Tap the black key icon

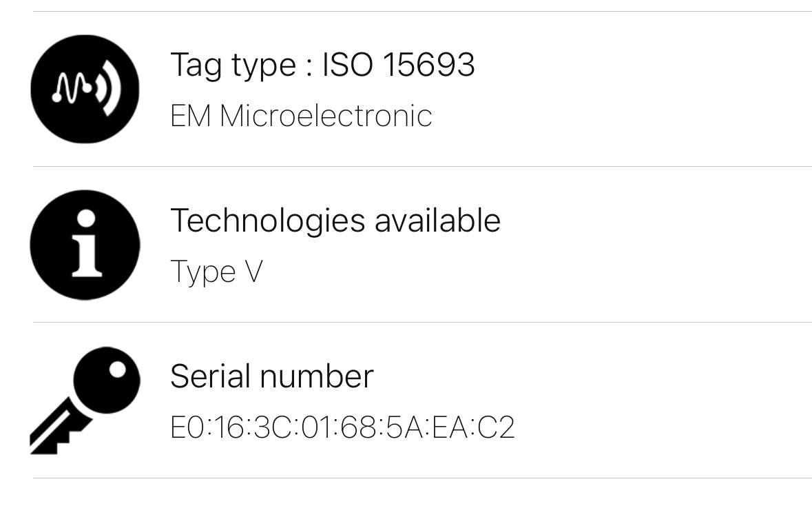[85, 400]
